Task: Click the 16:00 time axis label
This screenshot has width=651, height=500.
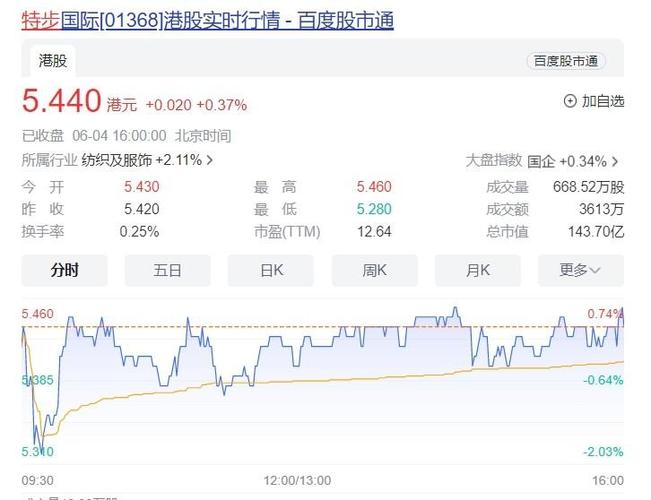Action: click(608, 480)
